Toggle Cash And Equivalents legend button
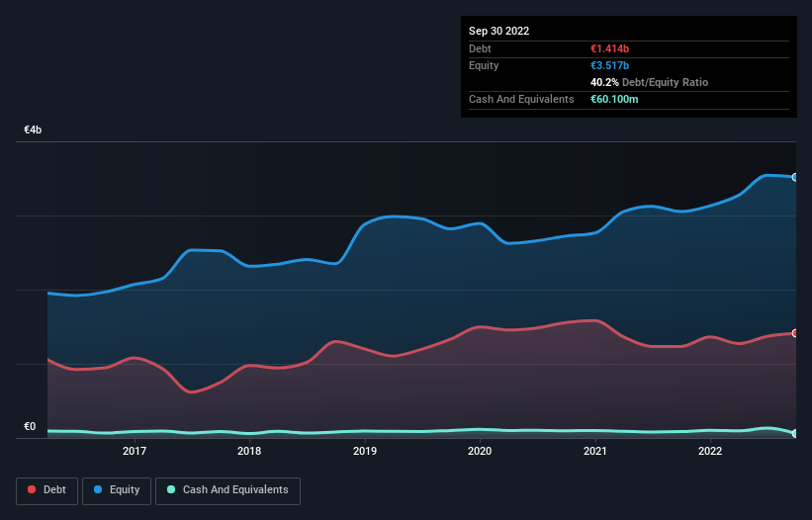The width and height of the screenshot is (812, 520). click(227, 490)
